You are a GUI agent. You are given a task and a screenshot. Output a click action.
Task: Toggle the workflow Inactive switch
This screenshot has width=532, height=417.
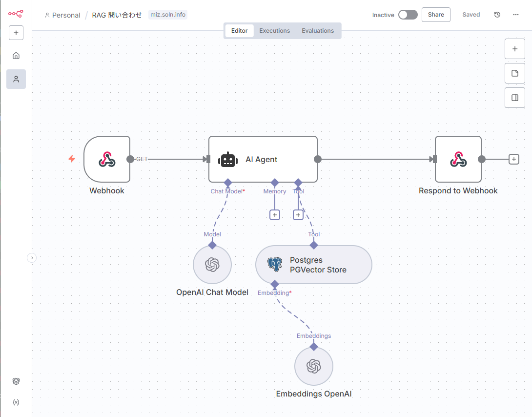click(408, 15)
